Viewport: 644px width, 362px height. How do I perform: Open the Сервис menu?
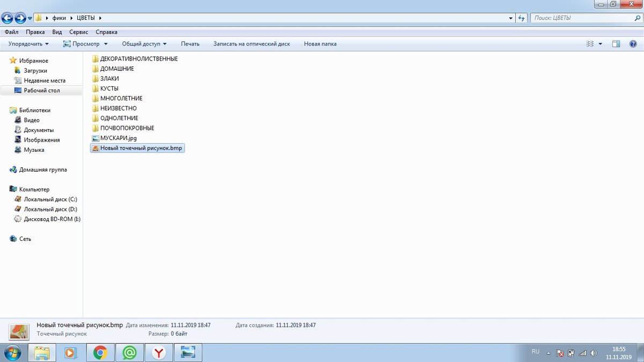click(x=79, y=32)
